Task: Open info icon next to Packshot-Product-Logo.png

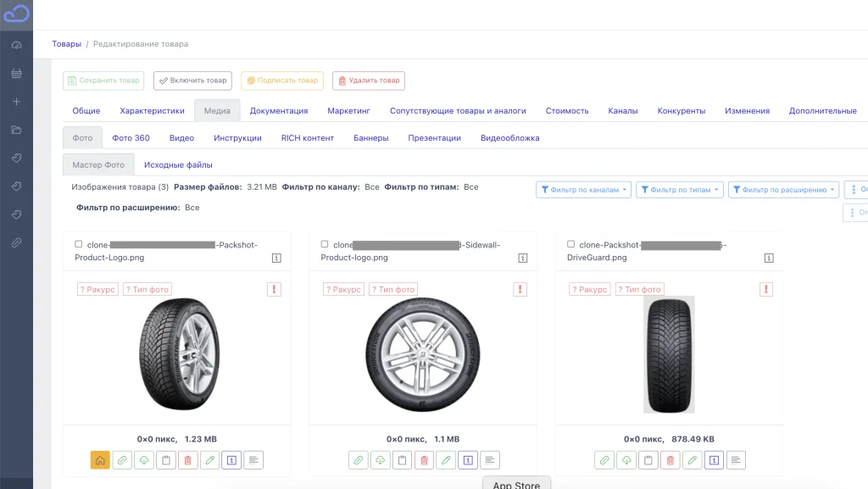Action: tap(277, 258)
